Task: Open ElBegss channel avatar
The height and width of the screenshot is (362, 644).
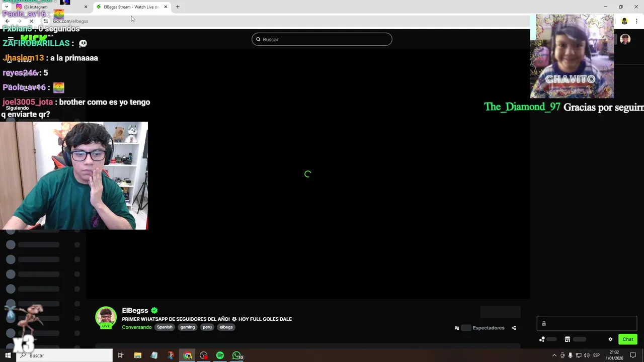Action: [106, 318]
